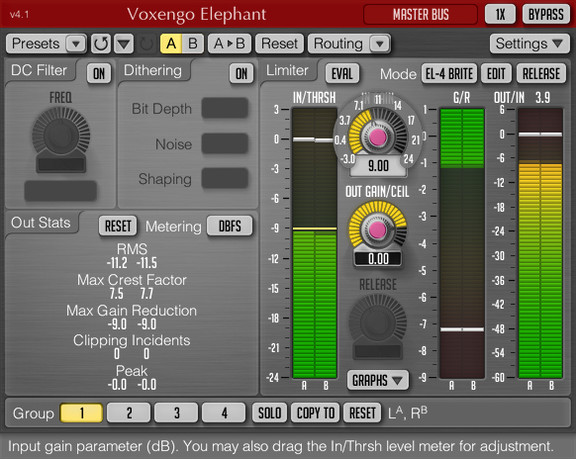Change the 1X oversampling setting
Viewport: 576px width, 459px height.
pyautogui.click(x=500, y=15)
